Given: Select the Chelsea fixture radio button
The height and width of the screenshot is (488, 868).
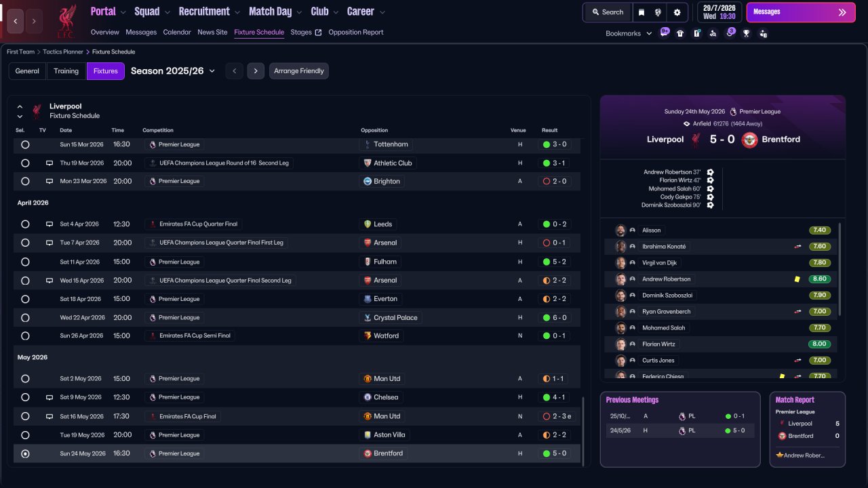Looking at the screenshot, I should click(25, 397).
